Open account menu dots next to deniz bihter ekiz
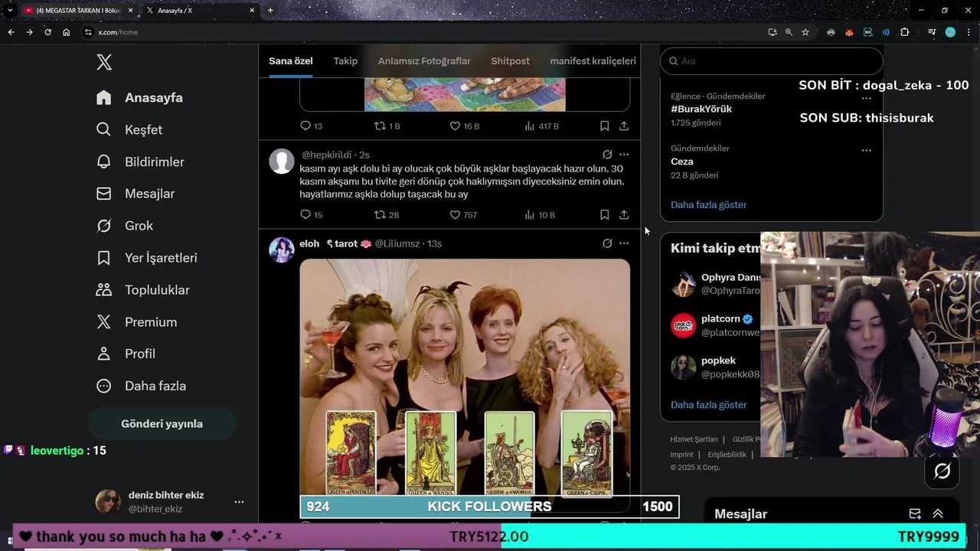Image resolution: width=980 pixels, height=551 pixels. pos(239,502)
